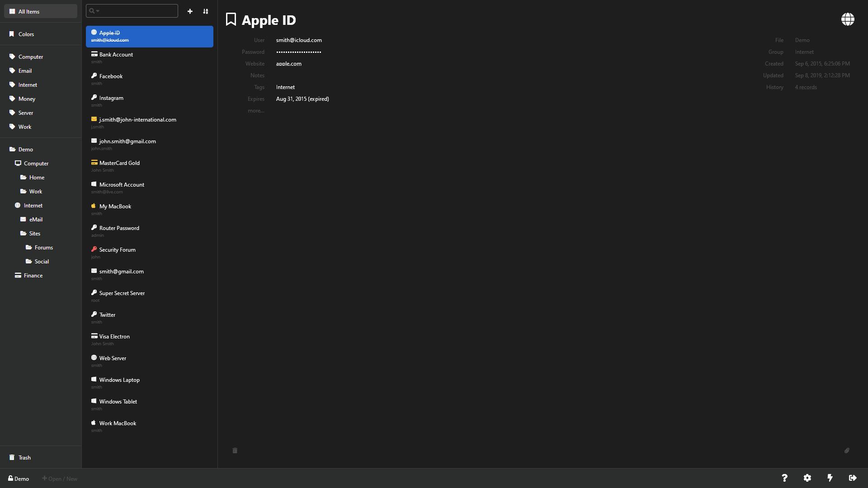Open the Trash section in sidebar
This screenshot has width=868, height=488.
24,458
